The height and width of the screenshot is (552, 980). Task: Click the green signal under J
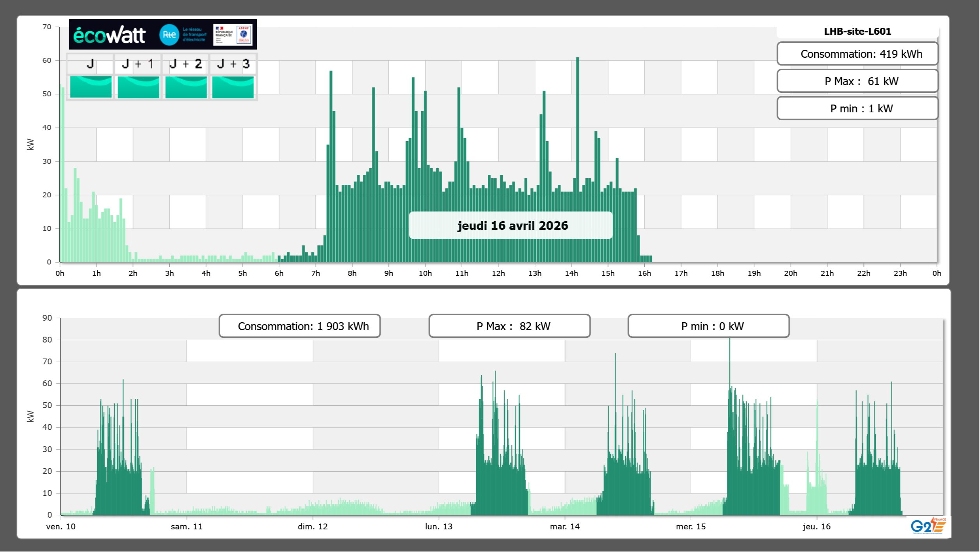[x=91, y=87]
